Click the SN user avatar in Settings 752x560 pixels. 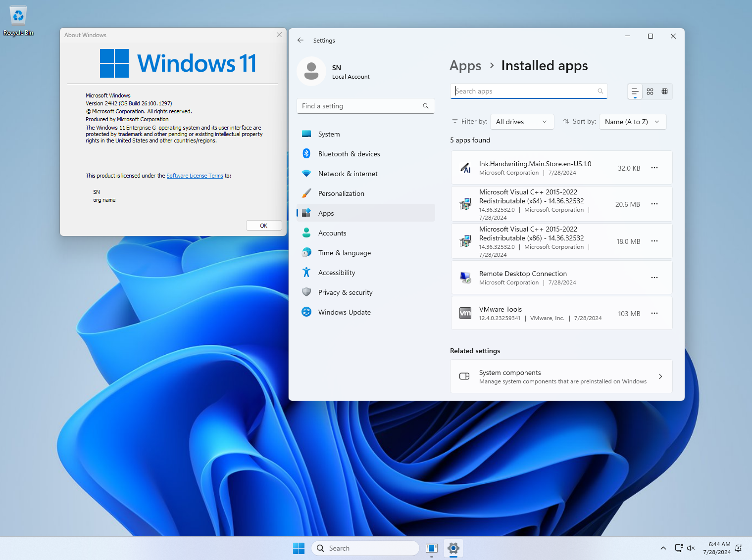(x=311, y=71)
